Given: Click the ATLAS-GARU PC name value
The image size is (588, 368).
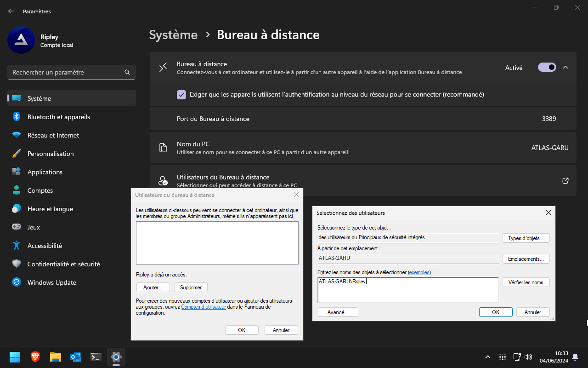Looking at the screenshot, I should (550, 148).
